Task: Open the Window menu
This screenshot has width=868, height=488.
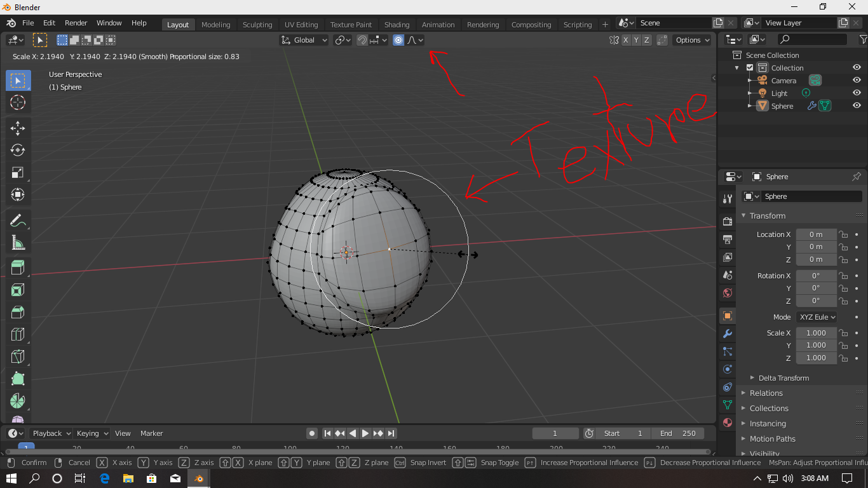Action: click(109, 23)
